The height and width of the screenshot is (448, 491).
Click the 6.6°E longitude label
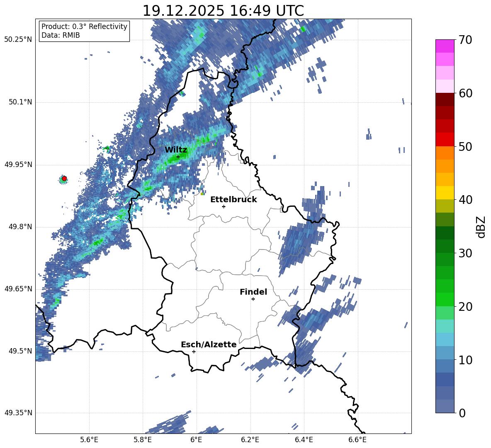(357, 440)
